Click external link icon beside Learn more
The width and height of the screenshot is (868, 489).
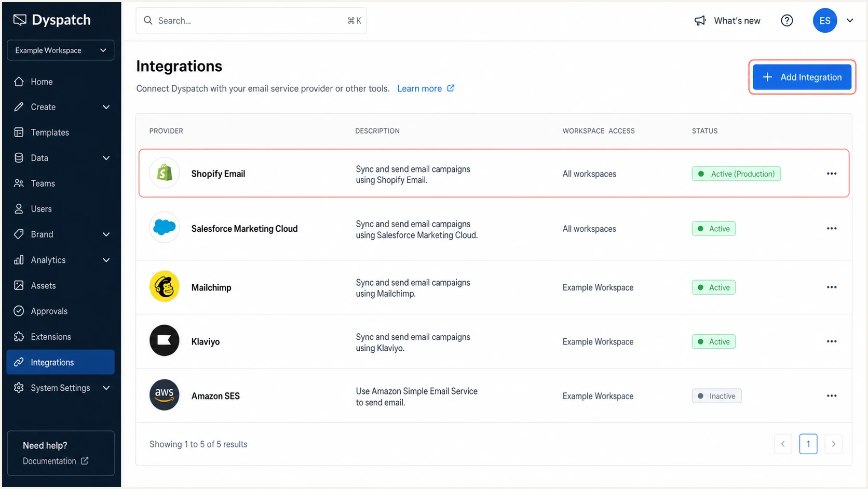pos(451,88)
